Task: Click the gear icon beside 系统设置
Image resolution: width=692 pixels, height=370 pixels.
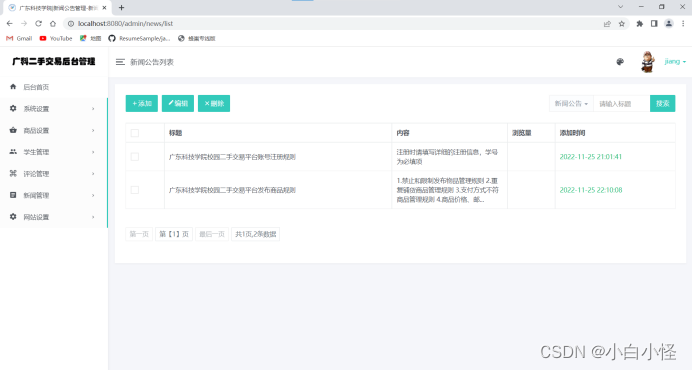Action: pos(13,109)
